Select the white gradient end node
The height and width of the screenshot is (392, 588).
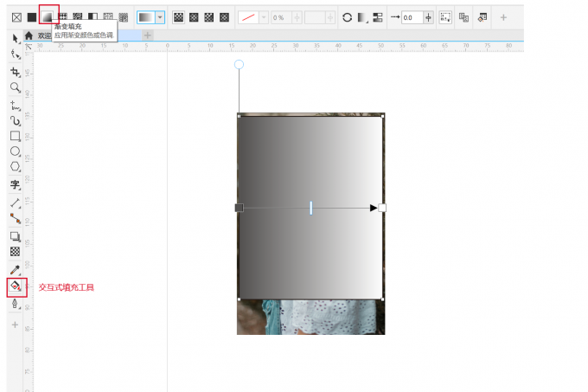(x=382, y=208)
